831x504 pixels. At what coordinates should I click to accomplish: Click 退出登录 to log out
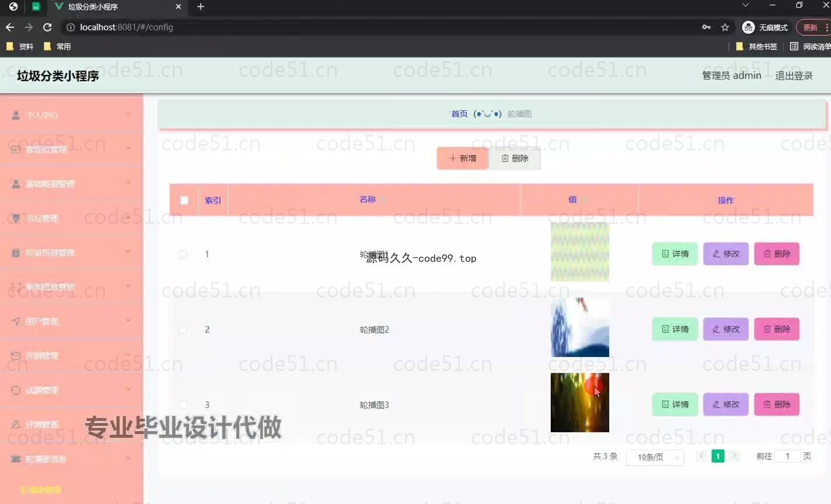coord(794,76)
